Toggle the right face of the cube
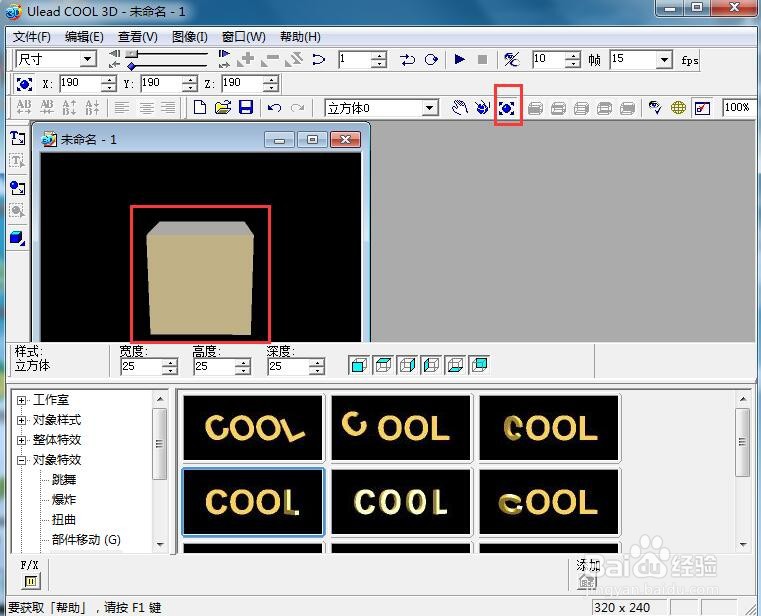The image size is (761, 616). [x=407, y=365]
